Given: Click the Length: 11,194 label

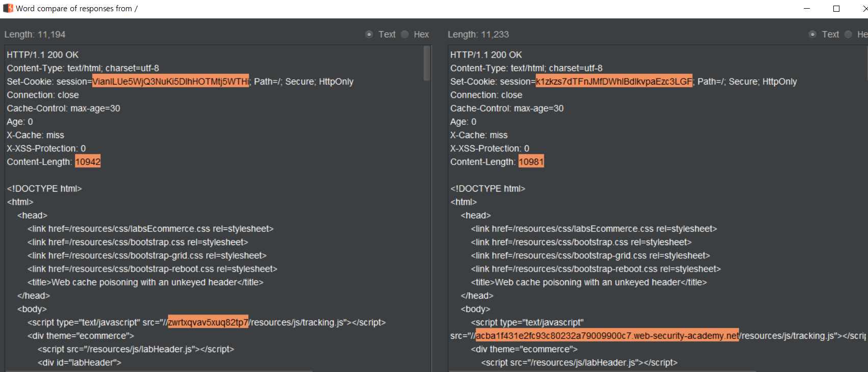Looking at the screenshot, I should click(x=35, y=34).
